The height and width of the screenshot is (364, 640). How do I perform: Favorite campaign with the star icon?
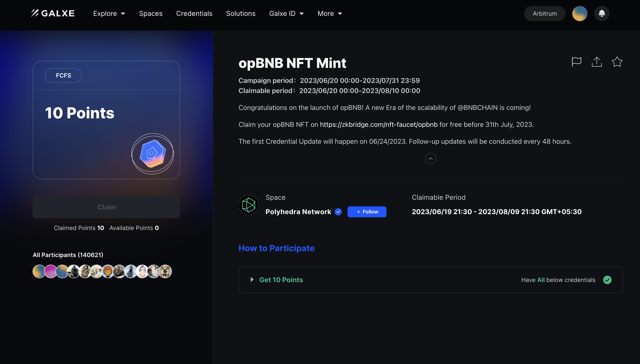point(617,62)
